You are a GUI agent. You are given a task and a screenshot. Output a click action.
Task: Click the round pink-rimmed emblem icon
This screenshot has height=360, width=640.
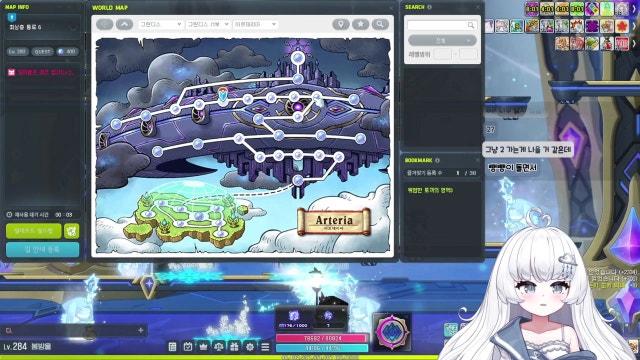click(x=391, y=332)
